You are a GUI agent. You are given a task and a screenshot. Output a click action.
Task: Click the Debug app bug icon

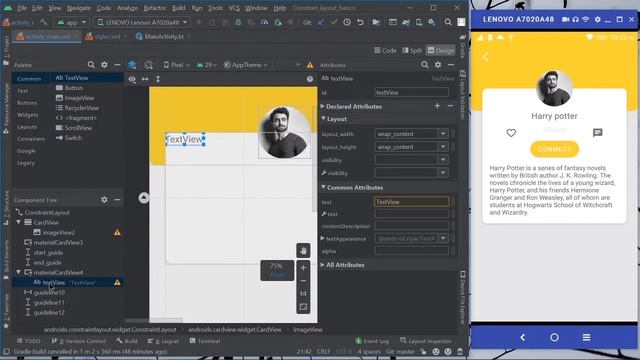pos(238,22)
